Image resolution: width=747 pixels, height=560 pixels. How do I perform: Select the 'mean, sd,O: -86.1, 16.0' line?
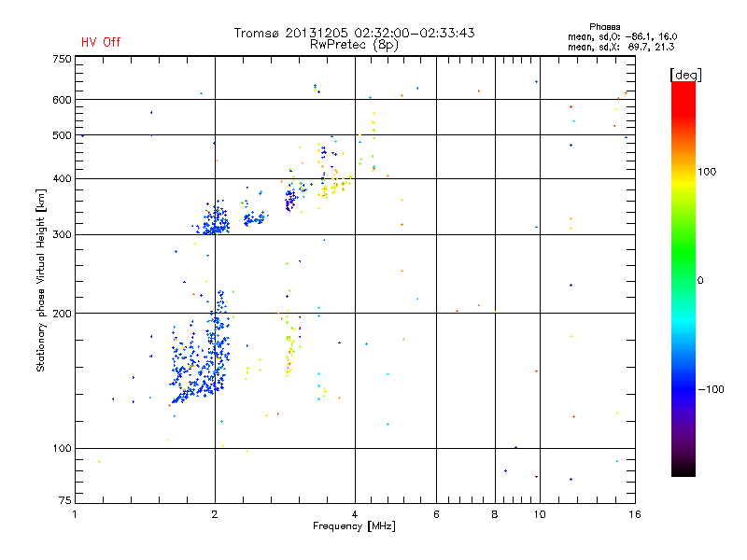pyautogui.click(x=622, y=36)
